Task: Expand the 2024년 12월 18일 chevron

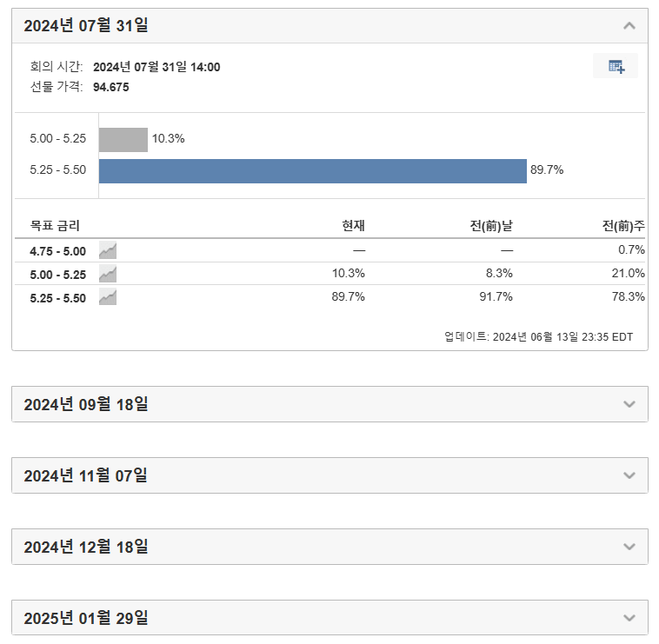Action: click(x=629, y=547)
